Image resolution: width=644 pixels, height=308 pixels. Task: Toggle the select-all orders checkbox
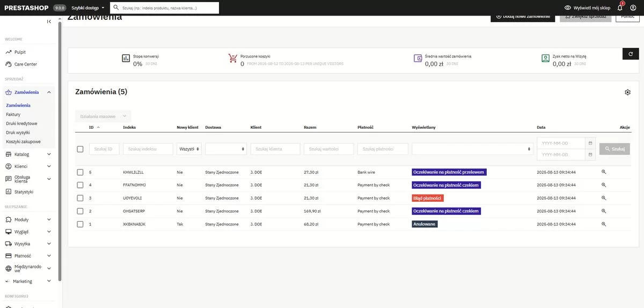pos(80,149)
